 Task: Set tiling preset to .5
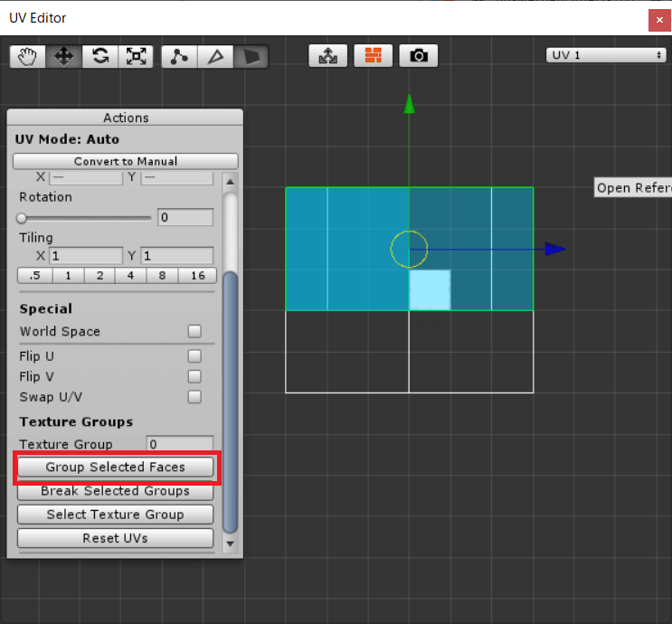pyautogui.click(x=34, y=276)
